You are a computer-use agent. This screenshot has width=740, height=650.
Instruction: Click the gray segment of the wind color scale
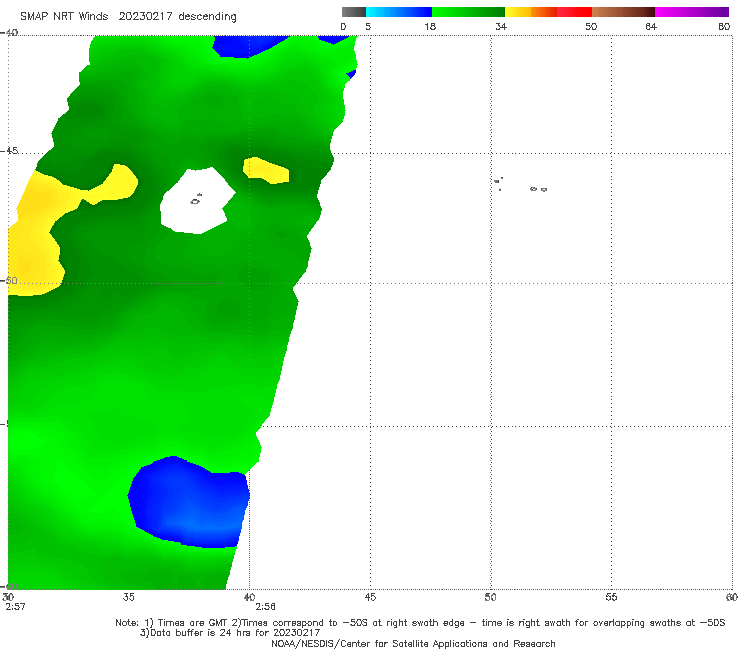[x=353, y=12]
